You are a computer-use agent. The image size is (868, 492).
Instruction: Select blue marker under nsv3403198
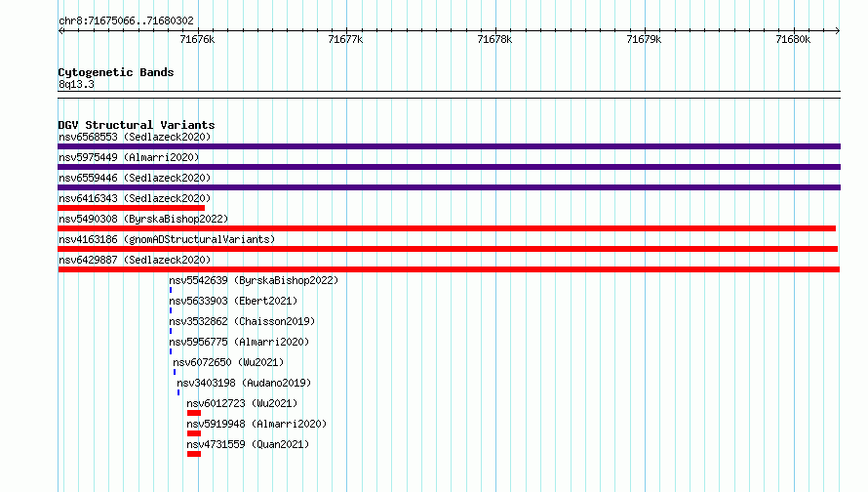[x=178, y=392]
